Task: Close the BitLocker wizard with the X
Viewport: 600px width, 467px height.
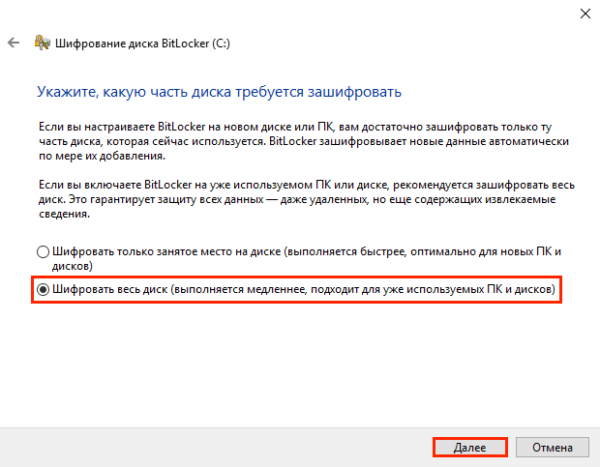Action: click(581, 13)
